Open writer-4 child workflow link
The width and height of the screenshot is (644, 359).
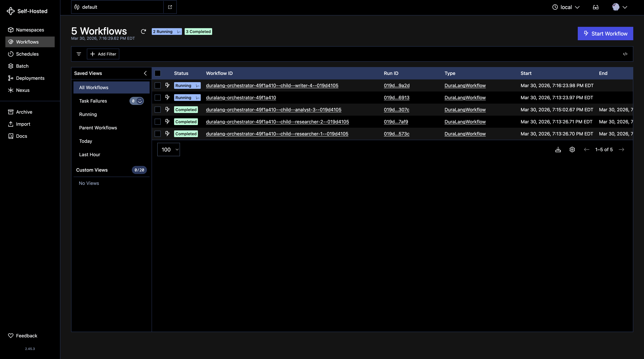(272, 85)
